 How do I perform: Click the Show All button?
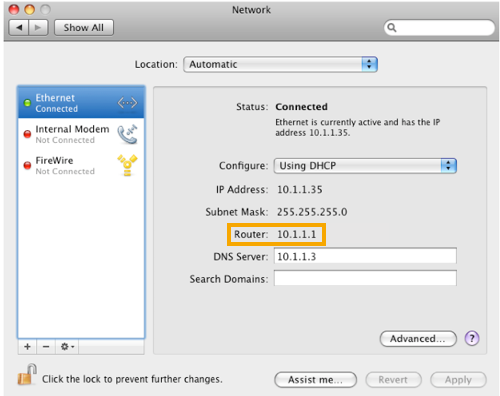click(x=84, y=28)
